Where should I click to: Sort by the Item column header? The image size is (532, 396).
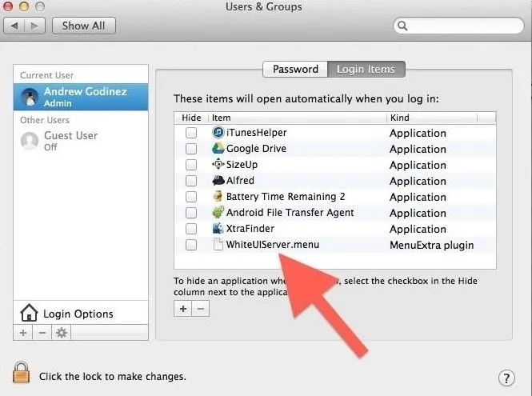point(297,118)
